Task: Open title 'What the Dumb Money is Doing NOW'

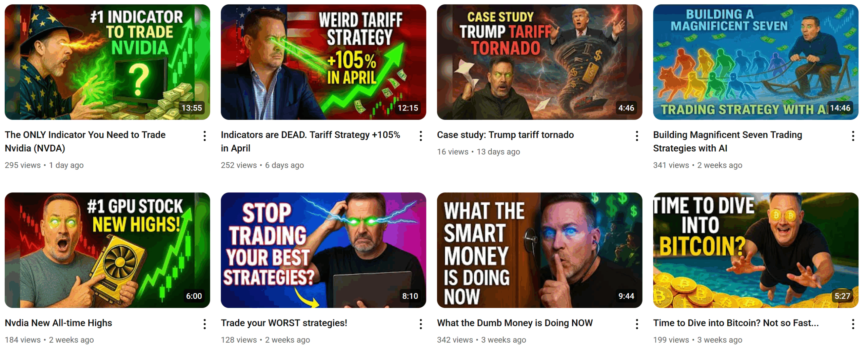Action: 515,323
